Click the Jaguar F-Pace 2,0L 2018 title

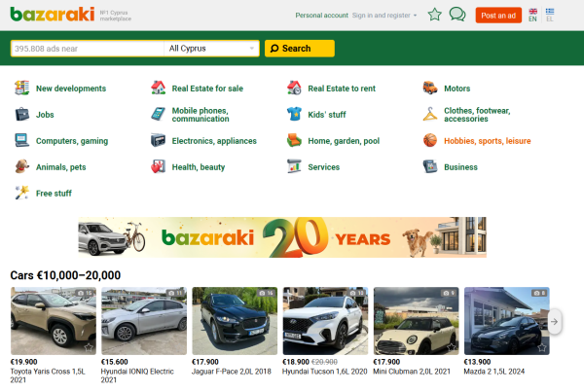click(232, 372)
